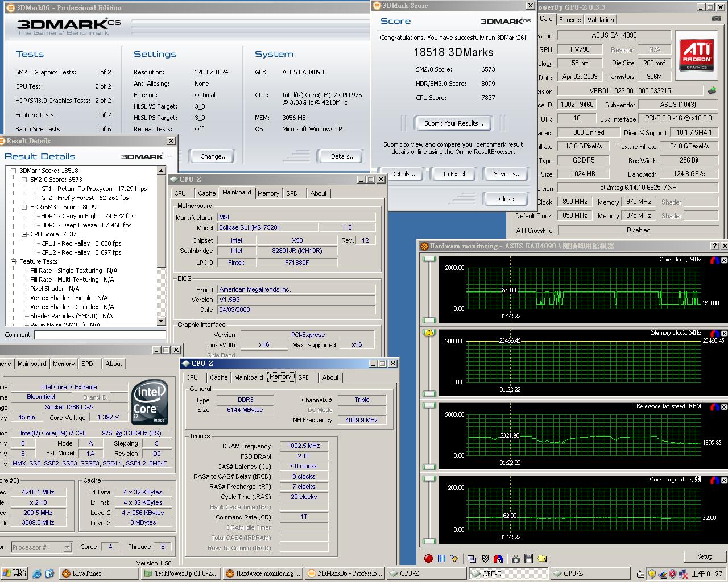Click the Comment input field in Result Details

(x=100, y=335)
